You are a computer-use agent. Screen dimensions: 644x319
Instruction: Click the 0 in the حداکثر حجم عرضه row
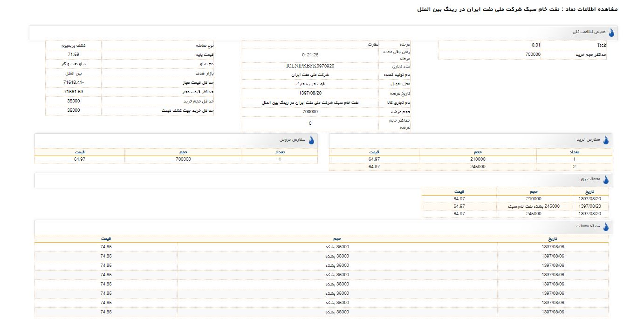[310, 123]
